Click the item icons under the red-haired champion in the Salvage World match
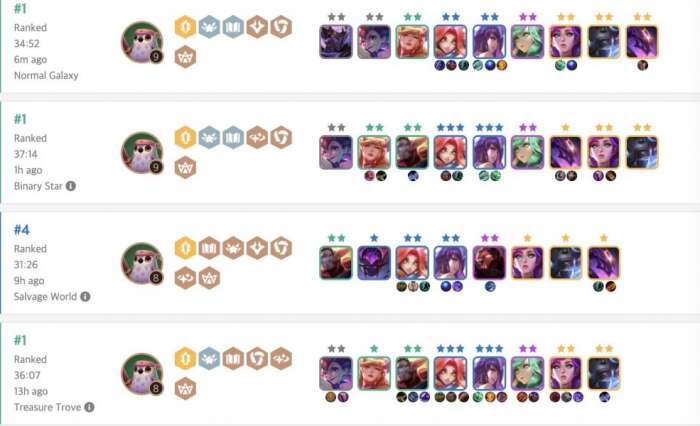Screen dimensions: 700x426 413,287
